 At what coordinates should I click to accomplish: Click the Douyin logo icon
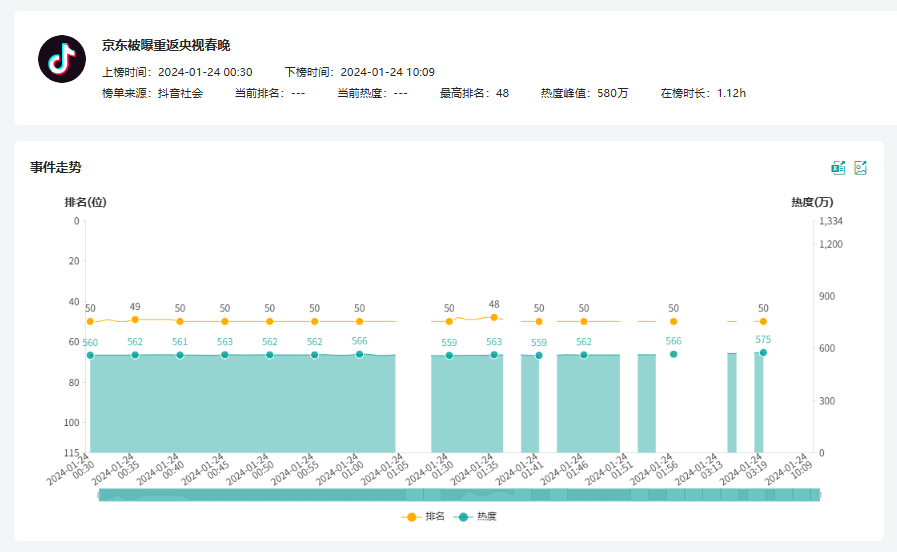(62, 59)
